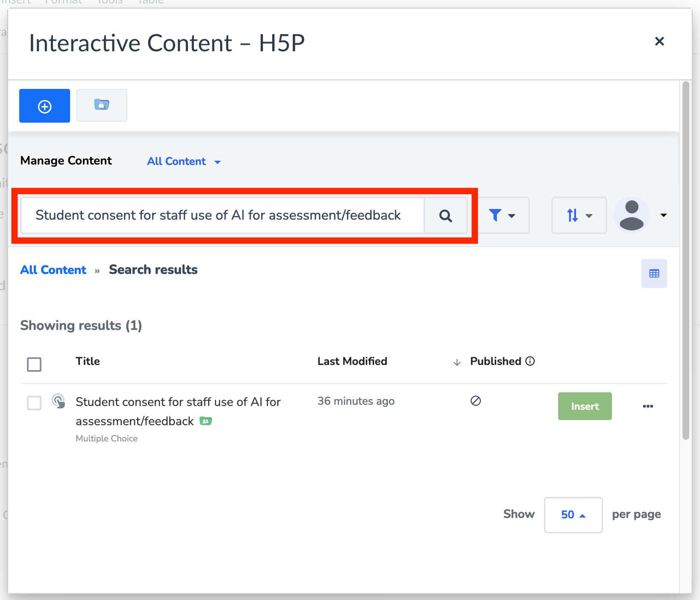The height and width of the screenshot is (600, 700).
Task: Click the Published column header
Action: pos(496,361)
